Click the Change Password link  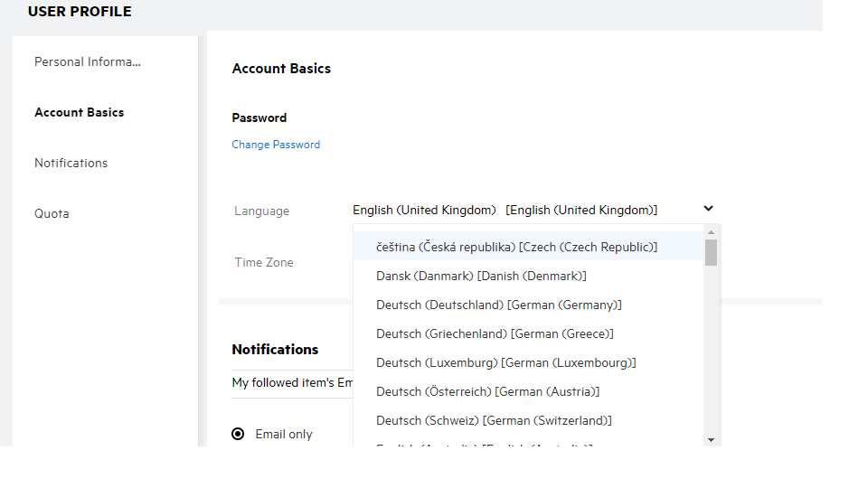[x=276, y=145]
